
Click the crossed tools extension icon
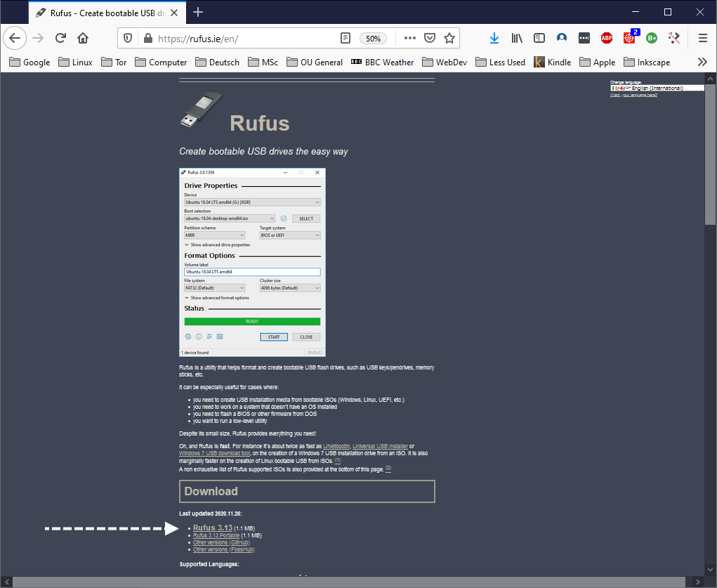point(674,39)
